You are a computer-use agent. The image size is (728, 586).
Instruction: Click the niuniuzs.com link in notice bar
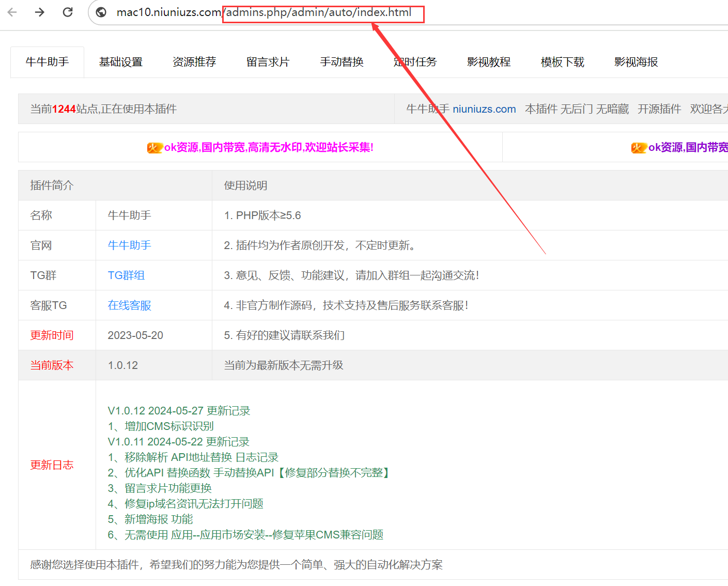484,109
